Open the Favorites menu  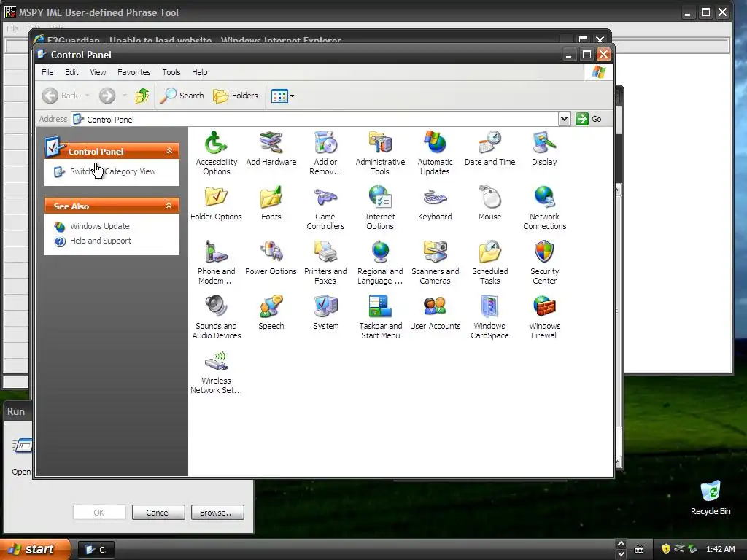[134, 72]
